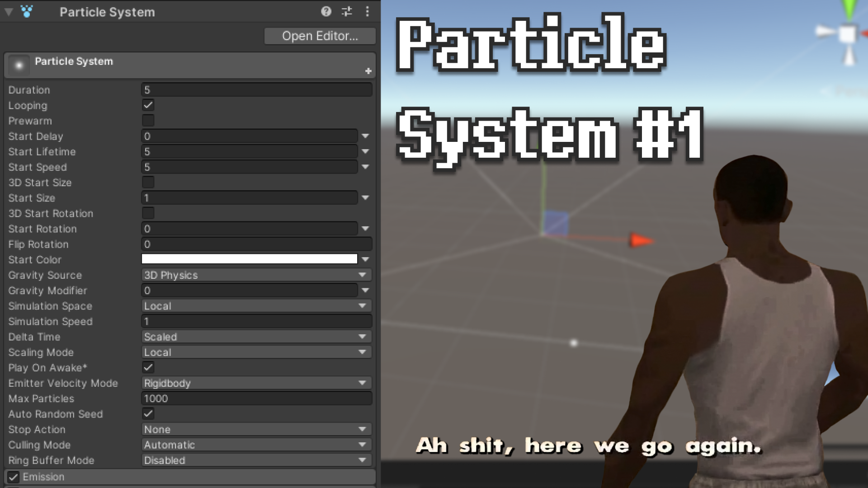Open the Start Color mode dropdown arrow
The width and height of the screenshot is (868, 488).
pos(365,259)
